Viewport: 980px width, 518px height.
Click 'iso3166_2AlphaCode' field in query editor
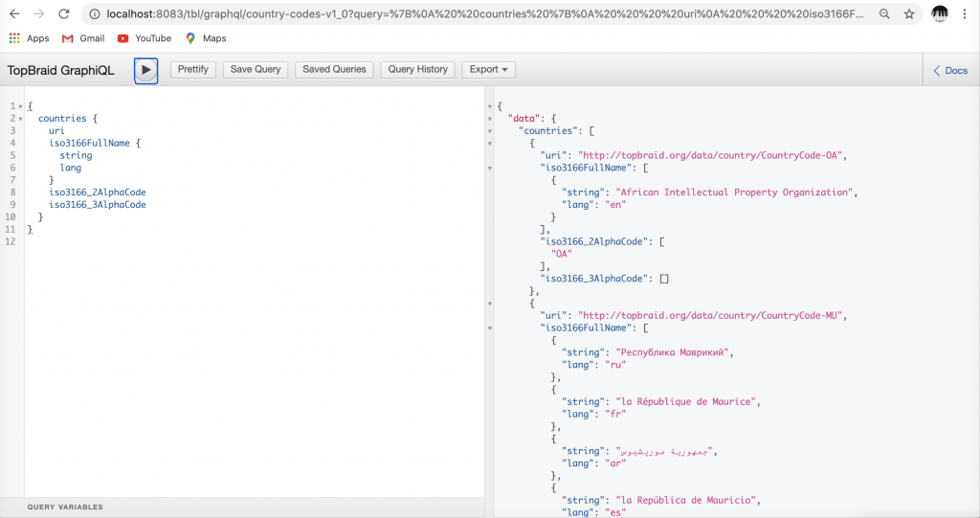point(98,192)
